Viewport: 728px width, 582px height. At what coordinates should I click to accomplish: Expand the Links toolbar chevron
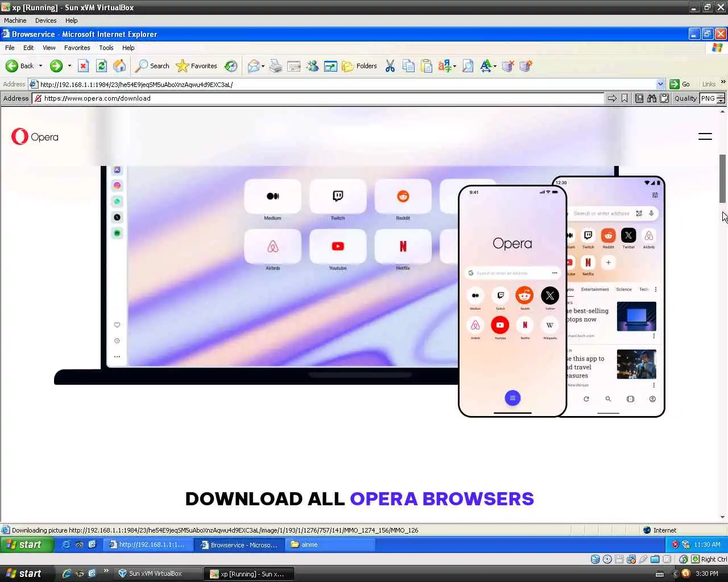pyautogui.click(x=723, y=83)
